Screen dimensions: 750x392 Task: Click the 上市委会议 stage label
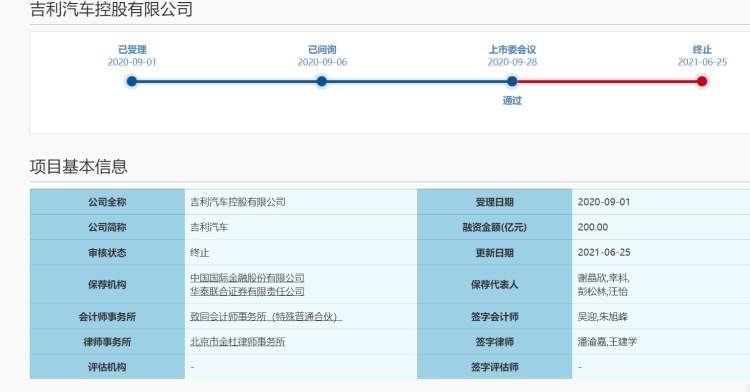click(512, 49)
